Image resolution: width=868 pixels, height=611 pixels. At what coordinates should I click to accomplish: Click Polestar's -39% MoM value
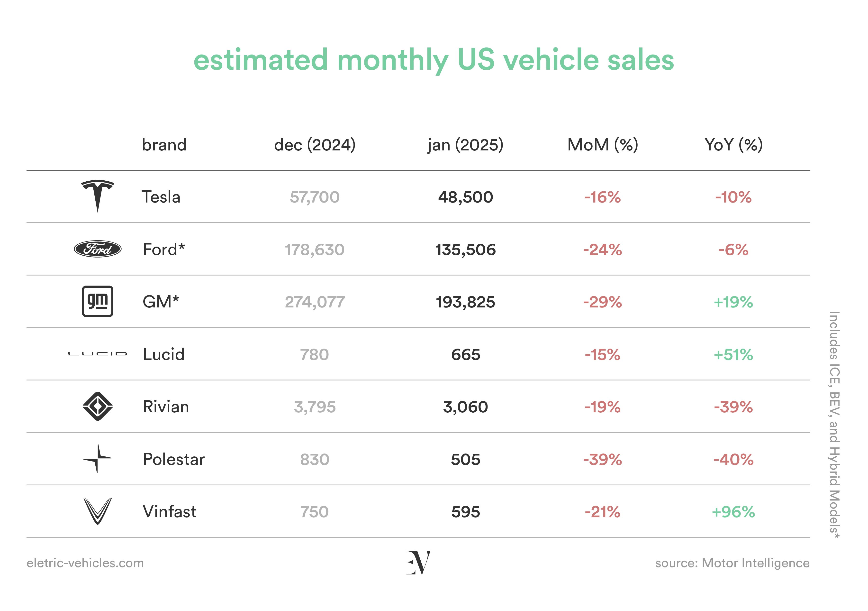(x=602, y=460)
